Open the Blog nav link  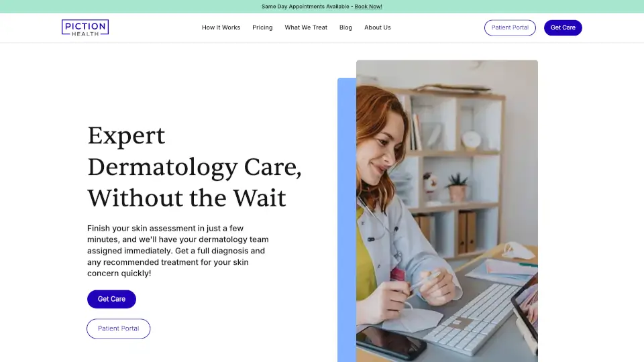pyautogui.click(x=345, y=27)
